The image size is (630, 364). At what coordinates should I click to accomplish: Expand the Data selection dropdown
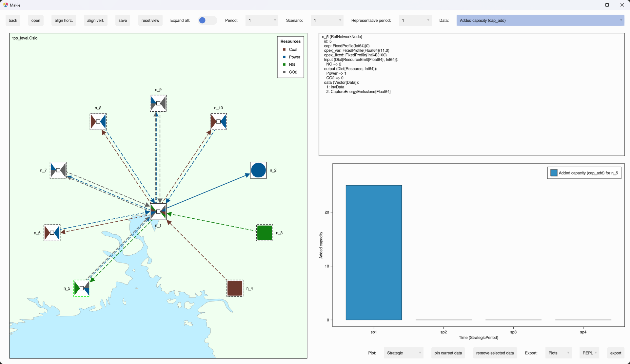click(540, 20)
